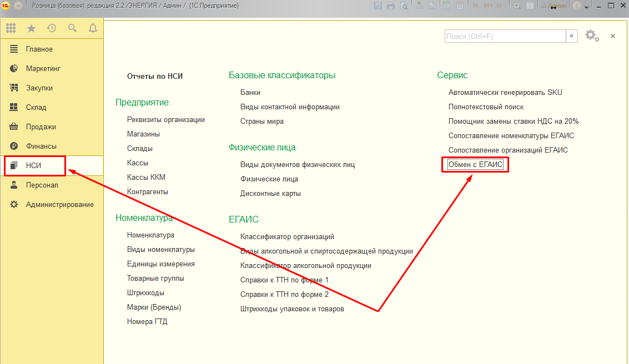The width and height of the screenshot is (629, 364).
Task: Close the section menu panel
Action: coord(613,36)
